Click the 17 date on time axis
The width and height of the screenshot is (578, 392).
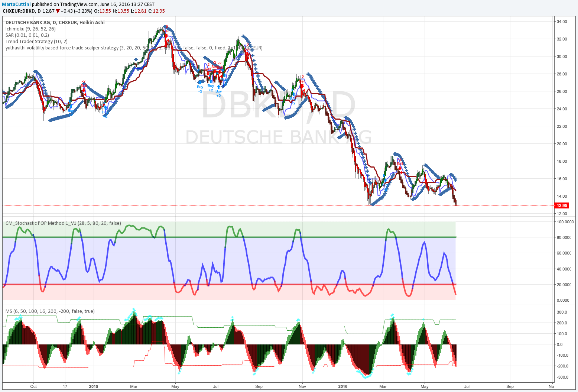65,386
